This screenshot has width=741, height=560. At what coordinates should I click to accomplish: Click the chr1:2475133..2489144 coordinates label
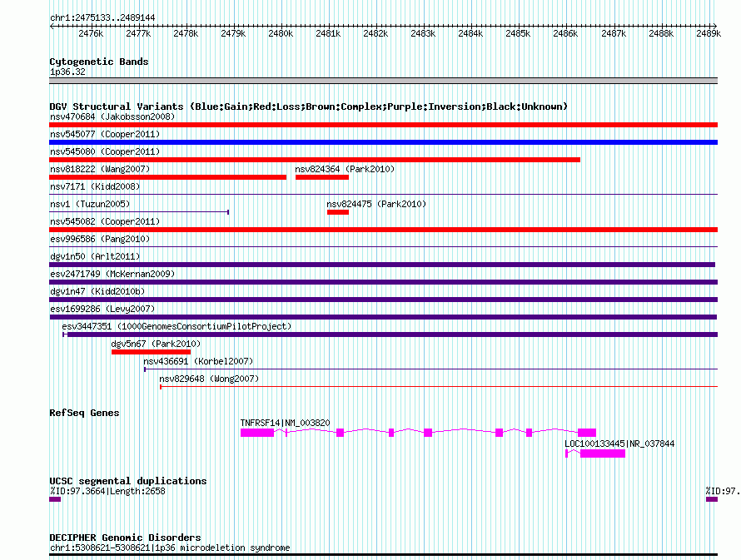click(x=102, y=17)
